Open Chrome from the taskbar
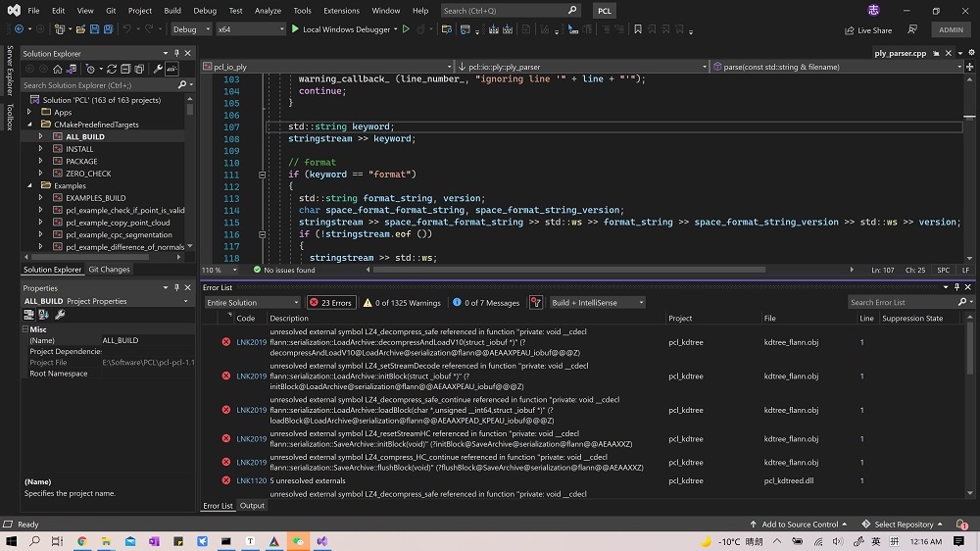 [82, 541]
